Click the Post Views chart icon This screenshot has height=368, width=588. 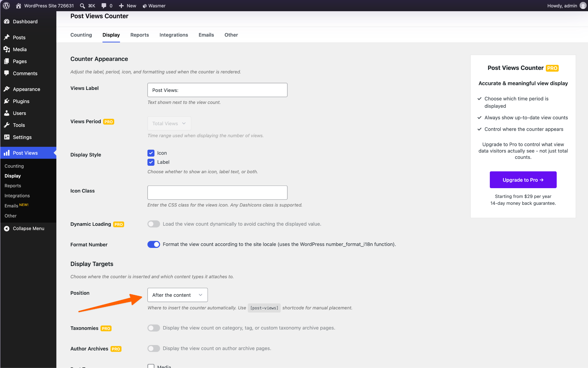[7, 153]
